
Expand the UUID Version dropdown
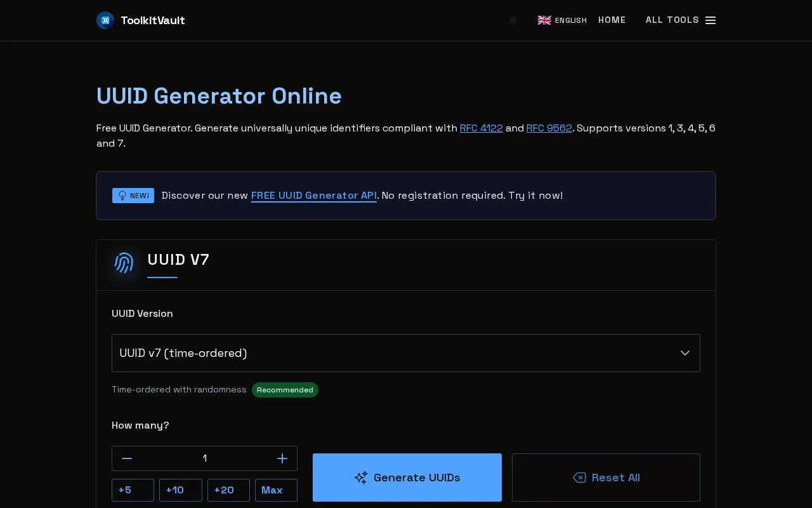(406, 353)
